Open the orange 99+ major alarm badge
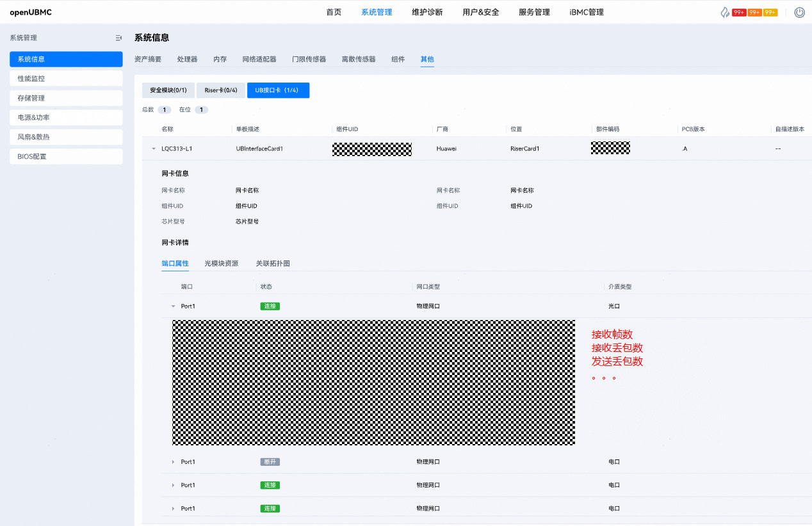812x526 pixels. click(x=755, y=12)
